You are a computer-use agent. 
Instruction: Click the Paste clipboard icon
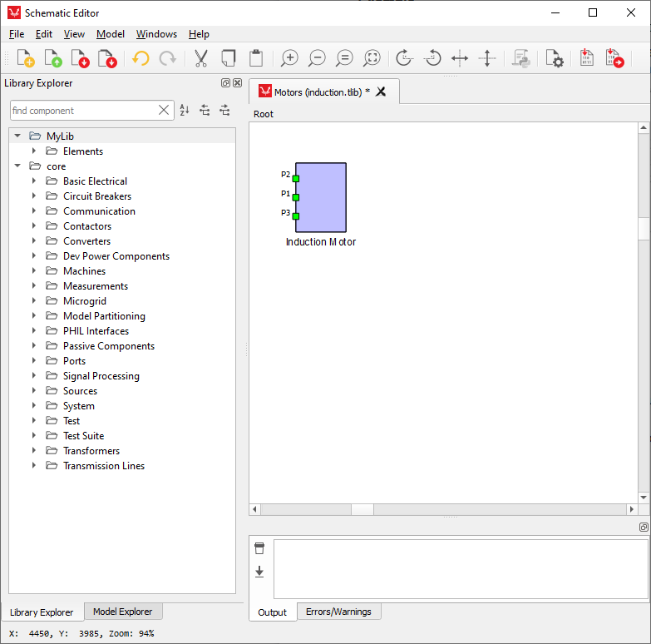[x=256, y=58]
